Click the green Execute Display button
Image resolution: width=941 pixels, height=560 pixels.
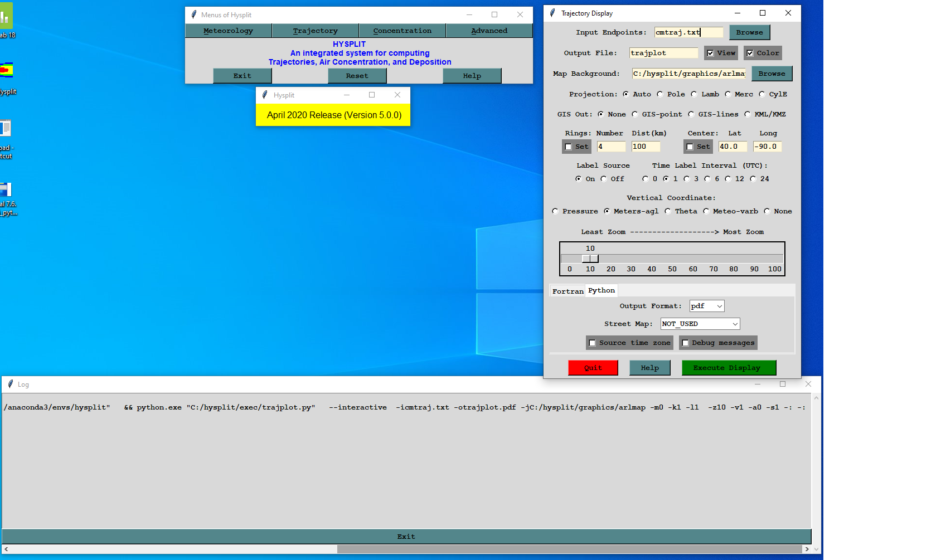point(729,368)
